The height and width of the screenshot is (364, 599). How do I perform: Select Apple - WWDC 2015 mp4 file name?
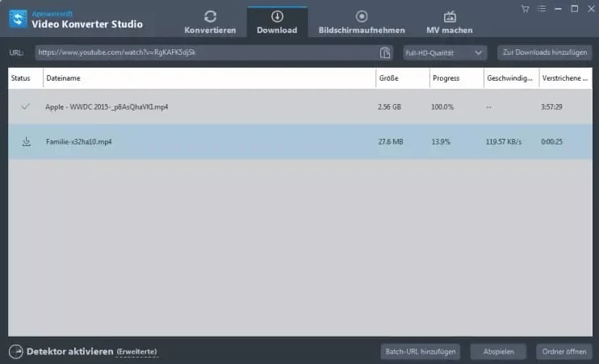pyautogui.click(x=107, y=107)
